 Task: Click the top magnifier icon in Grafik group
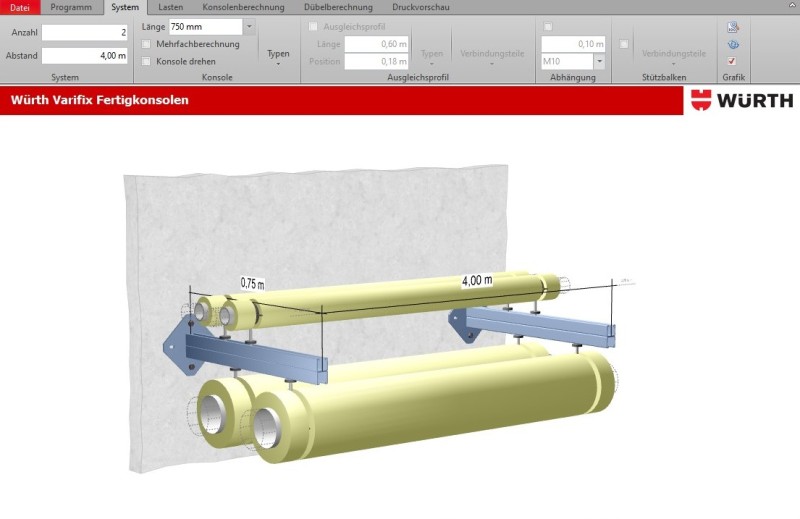733,28
